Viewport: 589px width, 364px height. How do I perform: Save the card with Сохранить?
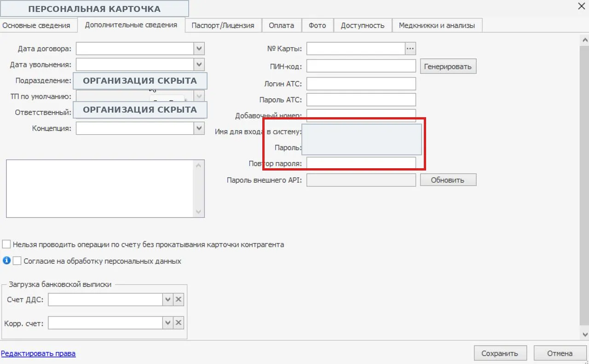coord(500,353)
